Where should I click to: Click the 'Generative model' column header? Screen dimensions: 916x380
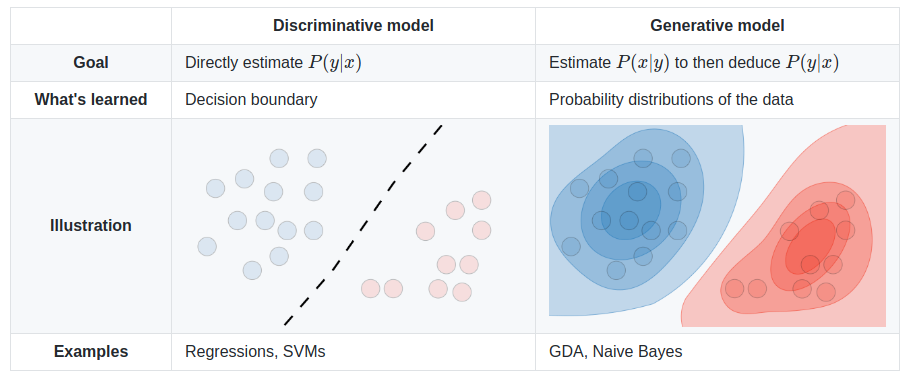pyautogui.click(x=717, y=26)
